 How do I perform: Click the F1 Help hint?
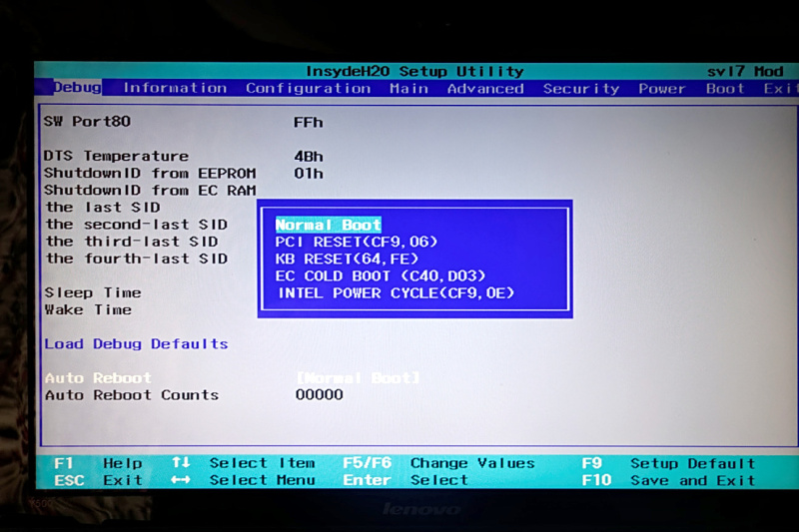tap(98, 463)
